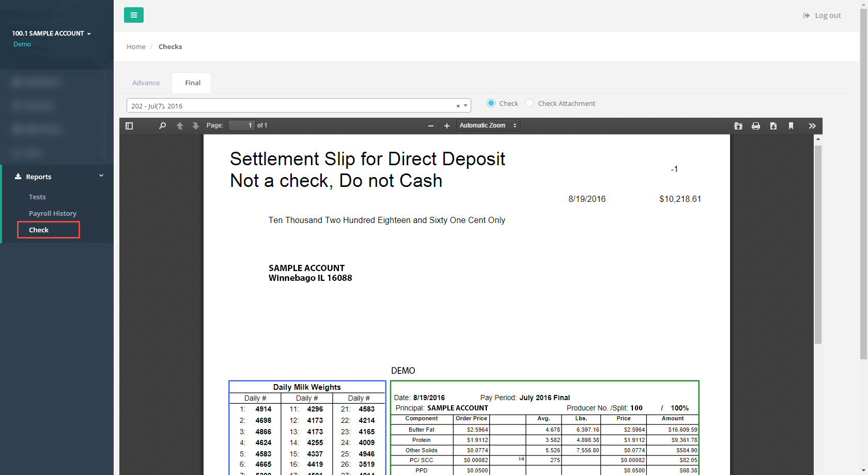Open the Check report in sidebar

(39, 230)
